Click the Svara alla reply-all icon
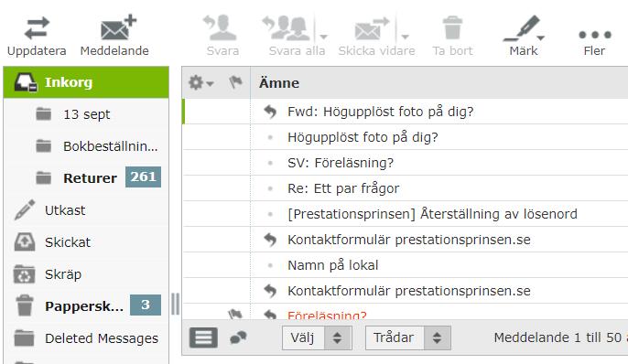This screenshot has width=628, height=364. click(287, 28)
